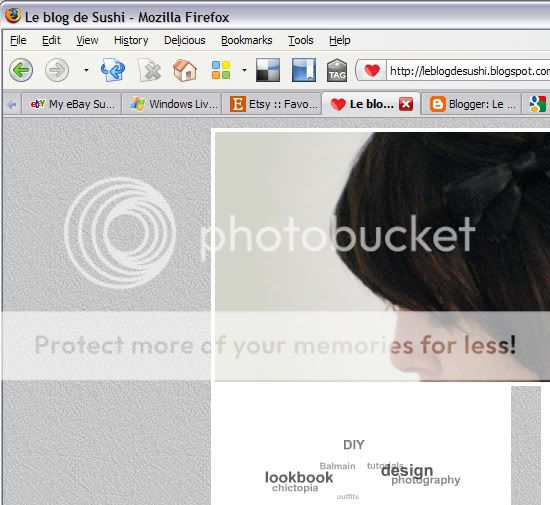Click the DIY tag link
Viewport: 550px width, 505px height.
(x=354, y=445)
